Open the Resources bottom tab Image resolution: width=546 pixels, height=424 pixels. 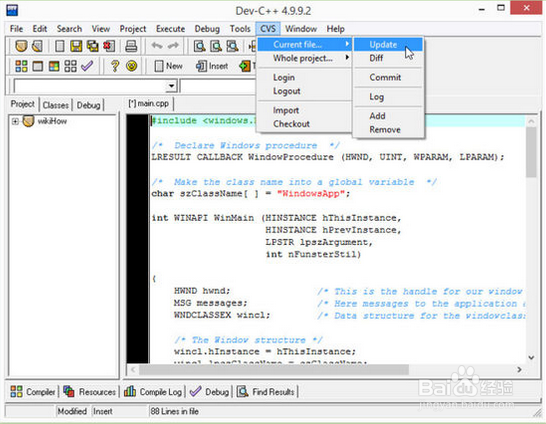click(x=89, y=392)
